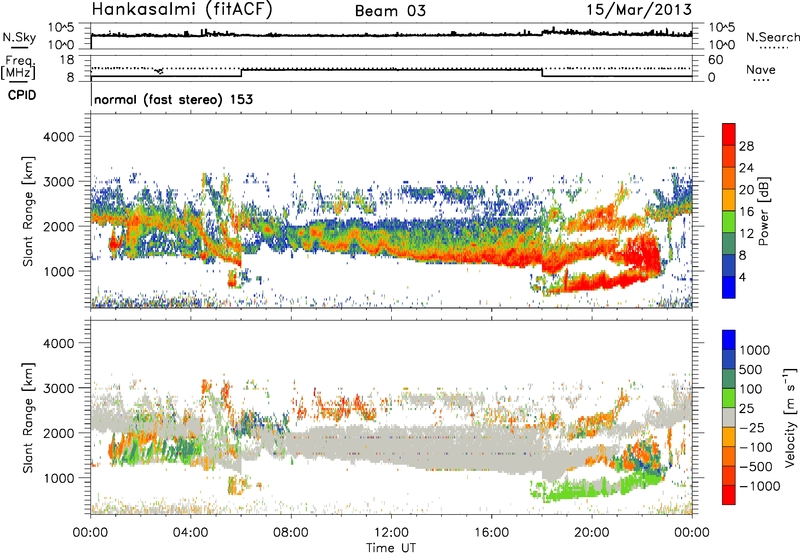The height and width of the screenshot is (554, 800).
Task: Click the 'N.Sky' legend label
Action: click(x=19, y=38)
